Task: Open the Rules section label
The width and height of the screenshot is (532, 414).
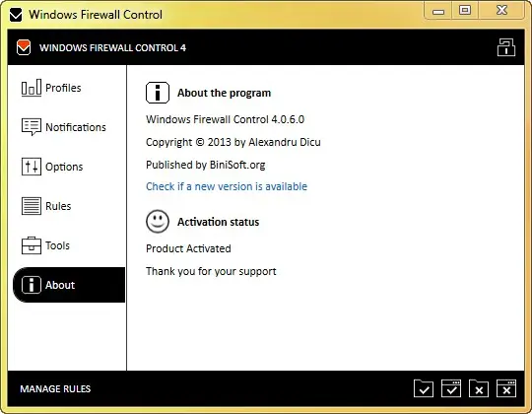Action: click(x=58, y=206)
